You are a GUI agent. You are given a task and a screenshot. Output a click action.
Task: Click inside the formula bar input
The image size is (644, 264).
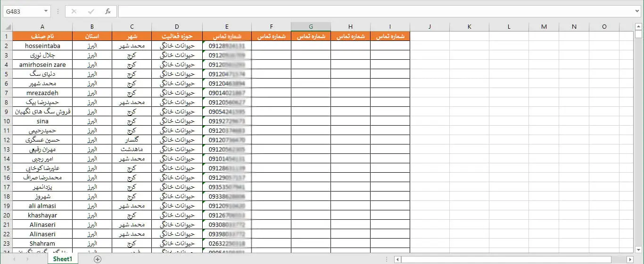376,11
